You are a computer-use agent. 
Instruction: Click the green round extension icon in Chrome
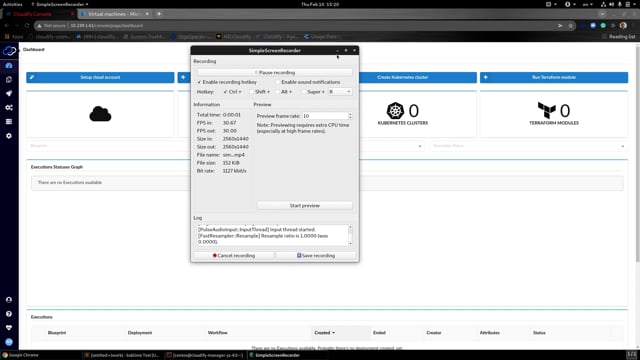tap(603, 25)
